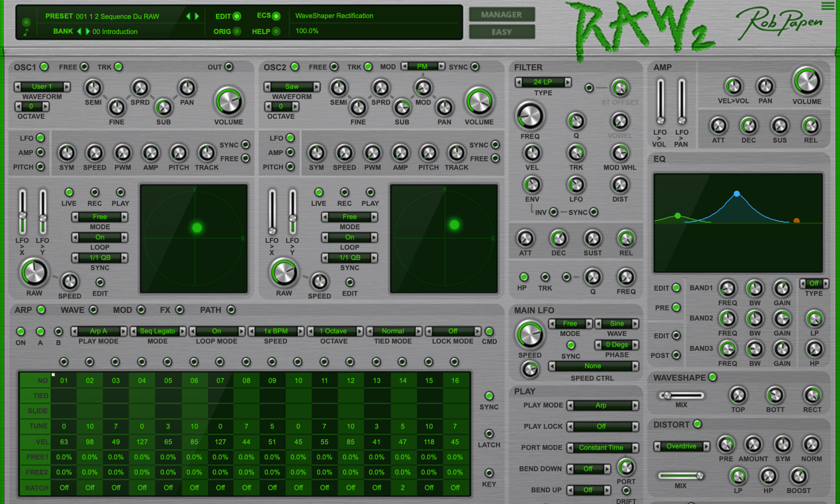Viewport: 840px width, 504px height.
Task: Click the AMP VOLUME knob
Action: 807,81
